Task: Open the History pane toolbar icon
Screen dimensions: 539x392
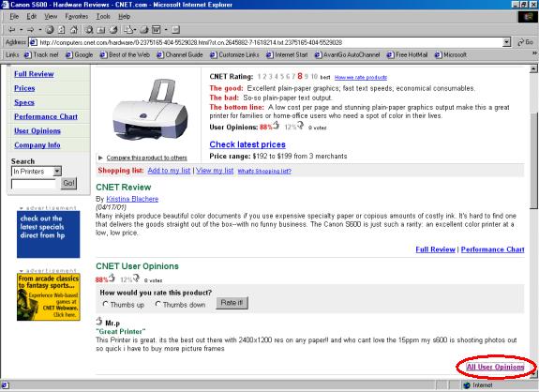Action: (x=113, y=30)
